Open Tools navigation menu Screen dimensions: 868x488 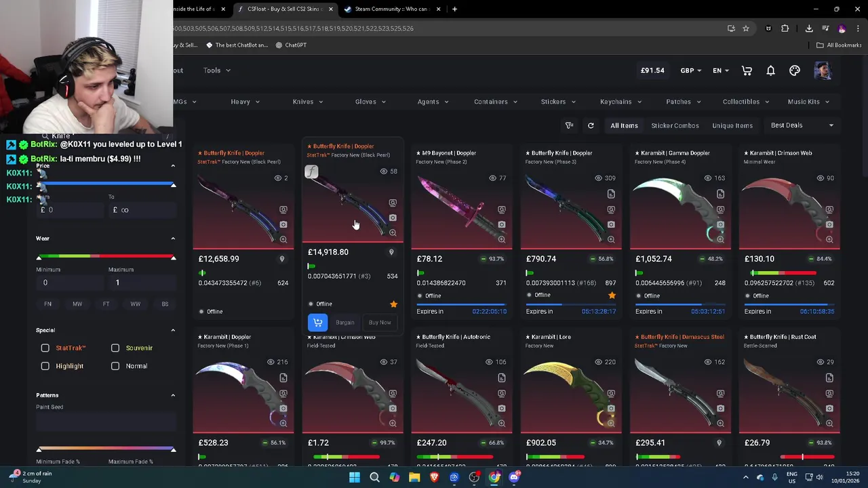[x=217, y=70]
